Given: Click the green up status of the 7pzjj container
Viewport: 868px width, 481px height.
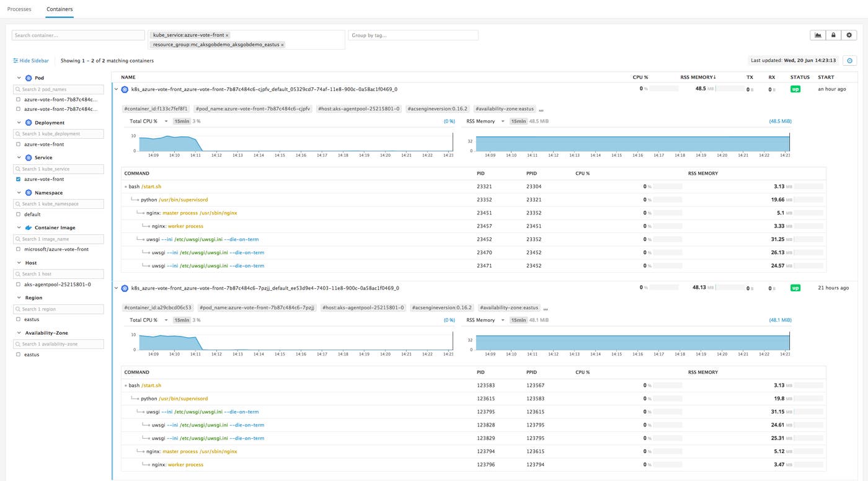Looking at the screenshot, I should [x=795, y=288].
